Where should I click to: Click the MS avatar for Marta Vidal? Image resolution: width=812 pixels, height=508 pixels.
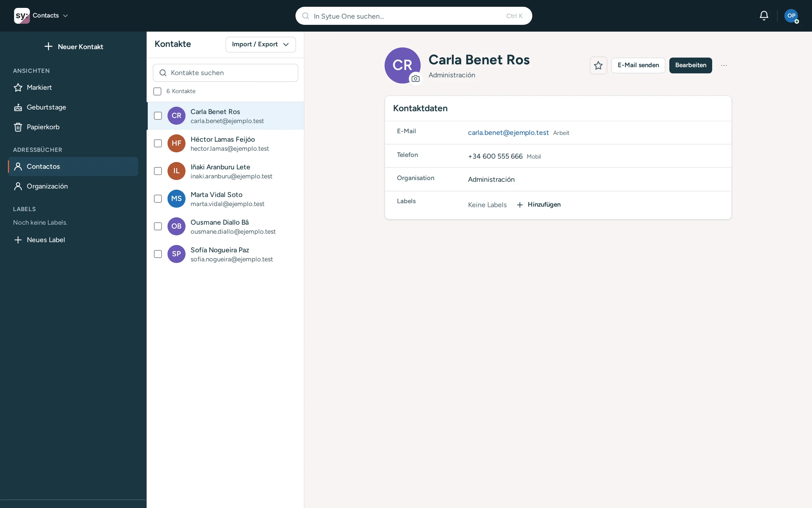point(176,199)
